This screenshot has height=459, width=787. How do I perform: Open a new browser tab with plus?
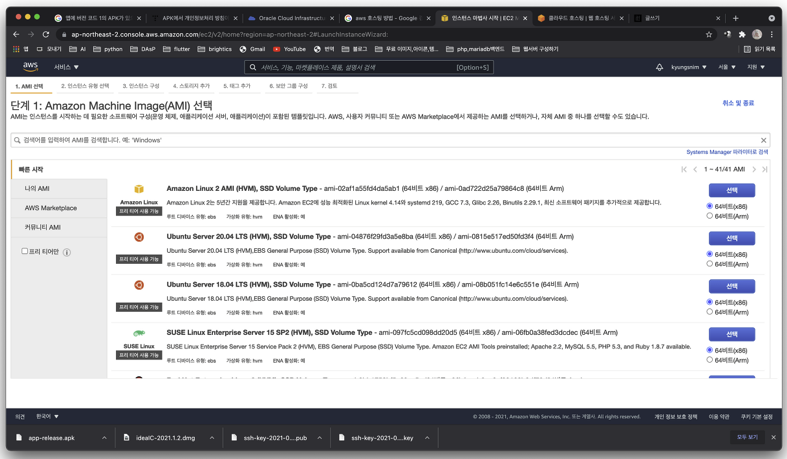pyautogui.click(x=735, y=18)
